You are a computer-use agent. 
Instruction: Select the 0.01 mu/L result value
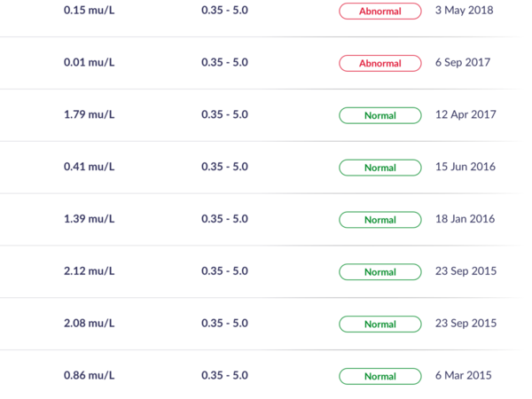tap(90, 62)
